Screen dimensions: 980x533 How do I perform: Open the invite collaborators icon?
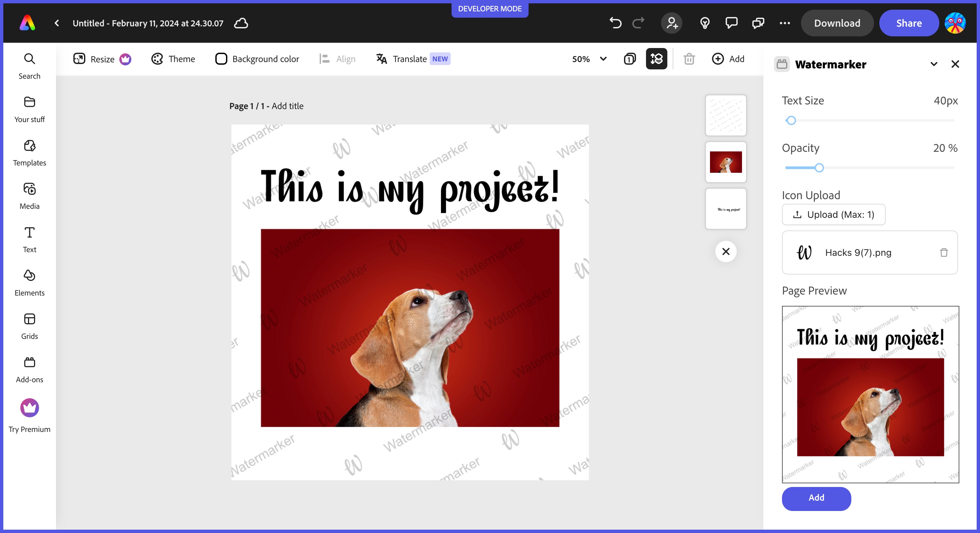[x=672, y=23]
